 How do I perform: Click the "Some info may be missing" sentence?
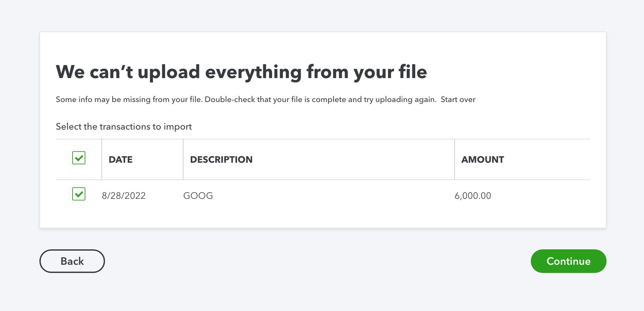click(129, 99)
